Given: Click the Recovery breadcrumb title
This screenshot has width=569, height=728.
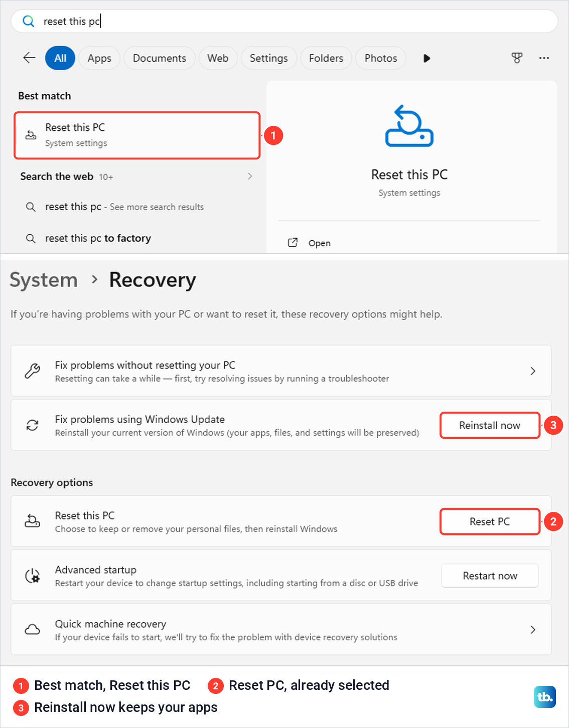Looking at the screenshot, I should tap(153, 280).
